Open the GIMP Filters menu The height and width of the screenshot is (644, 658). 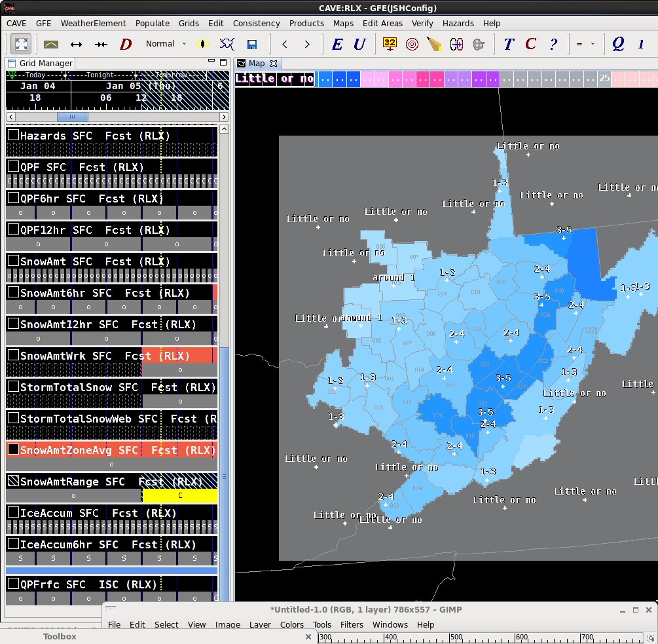352,624
